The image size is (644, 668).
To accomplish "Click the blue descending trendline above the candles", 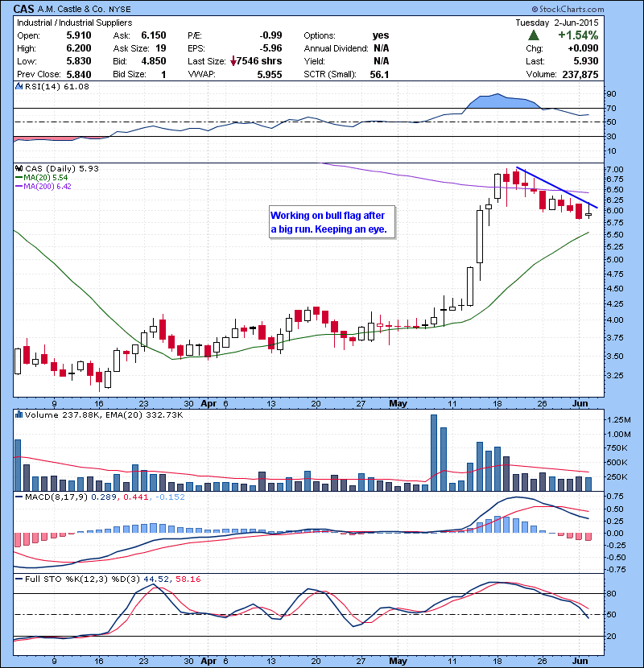I will pos(556,188).
